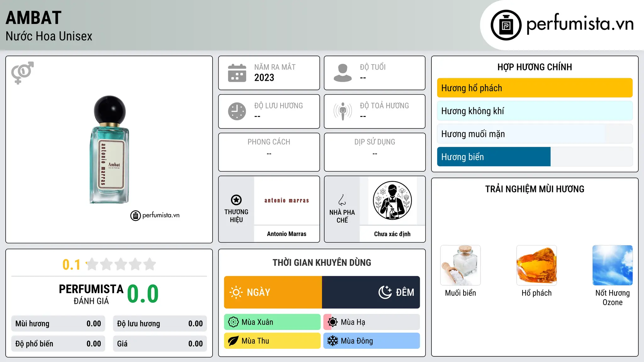This screenshot has width=644, height=362.
Task: Click the NĂM RA MẮT label
Action: [x=275, y=67]
